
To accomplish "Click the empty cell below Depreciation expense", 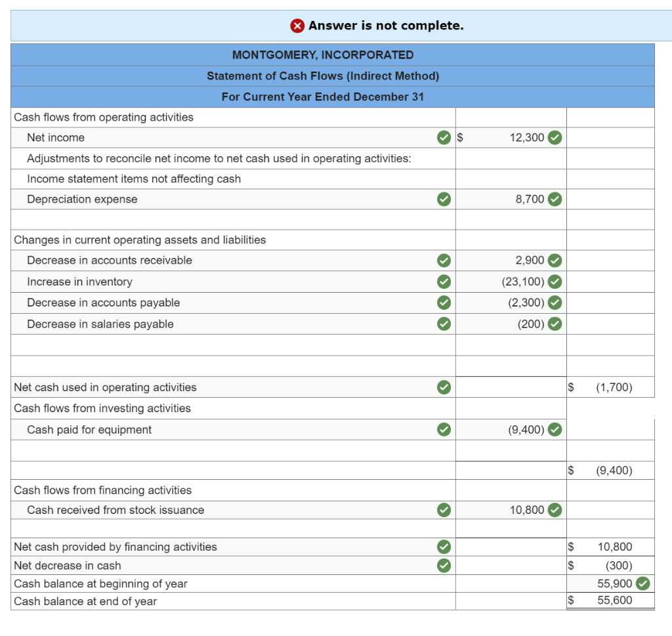I will 511,219.
